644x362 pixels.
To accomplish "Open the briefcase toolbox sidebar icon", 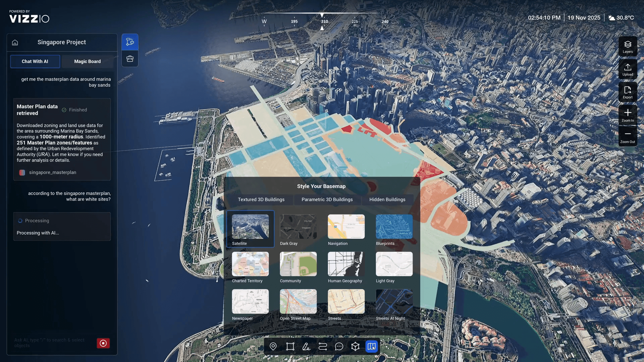I will click(x=130, y=59).
